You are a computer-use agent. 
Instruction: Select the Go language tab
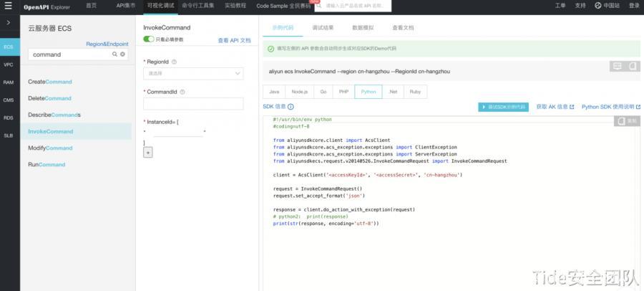coord(323,92)
